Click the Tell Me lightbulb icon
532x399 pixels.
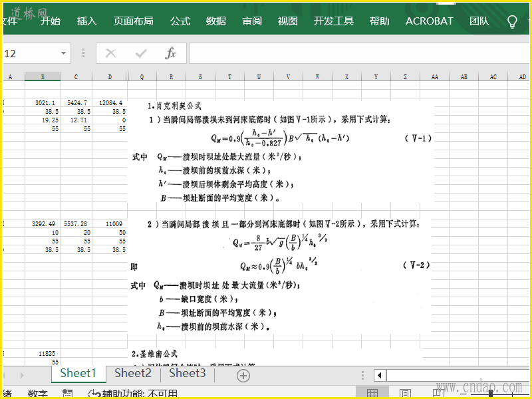pos(512,22)
